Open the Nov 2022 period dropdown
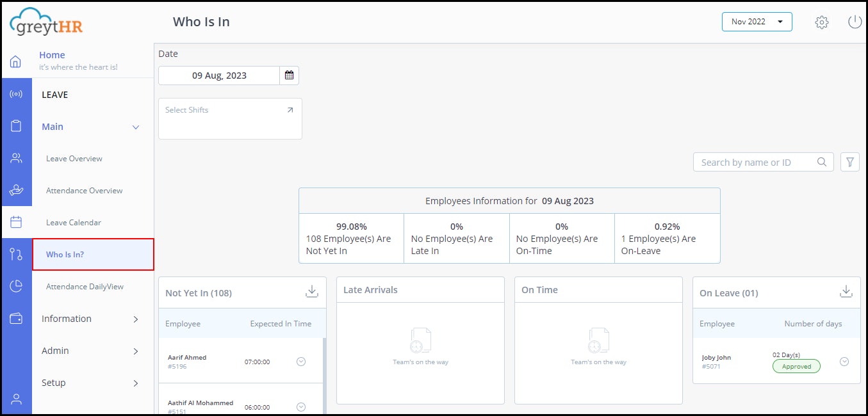868x416 pixels. [757, 22]
